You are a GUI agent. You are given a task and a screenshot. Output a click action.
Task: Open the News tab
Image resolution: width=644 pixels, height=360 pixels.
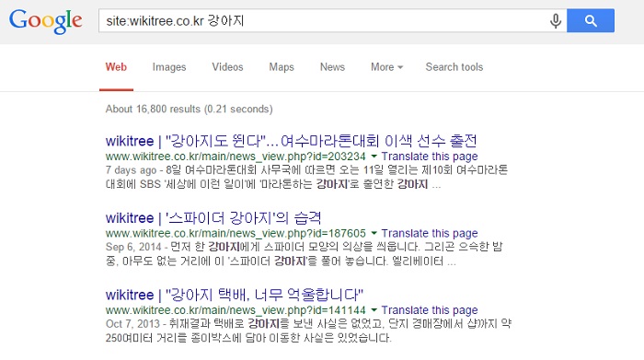[x=332, y=67]
